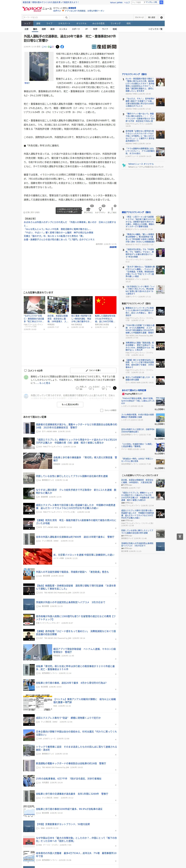Click the もっと見る(42件) button
186x868 pixels.
[70, 404]
